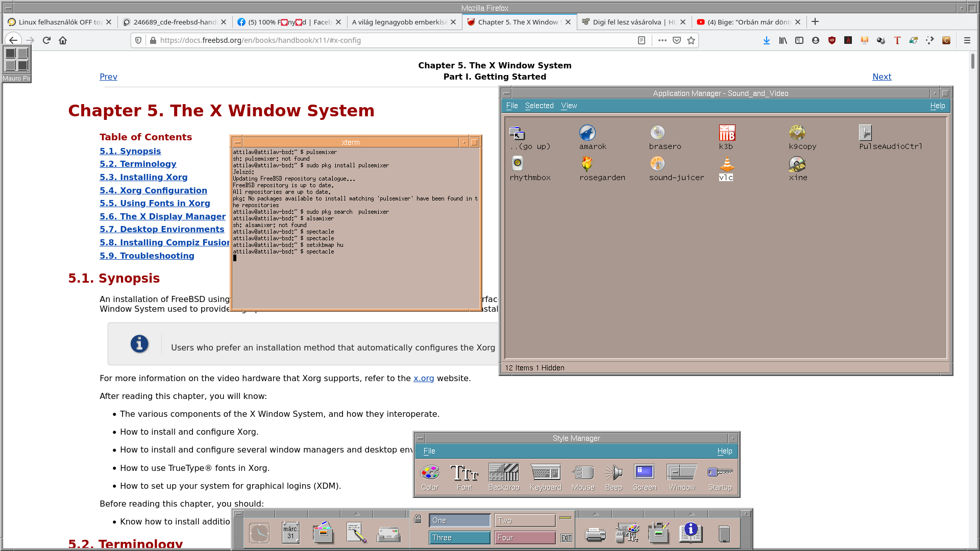Bookmark this page with star icon

click(x=691, y=40)
